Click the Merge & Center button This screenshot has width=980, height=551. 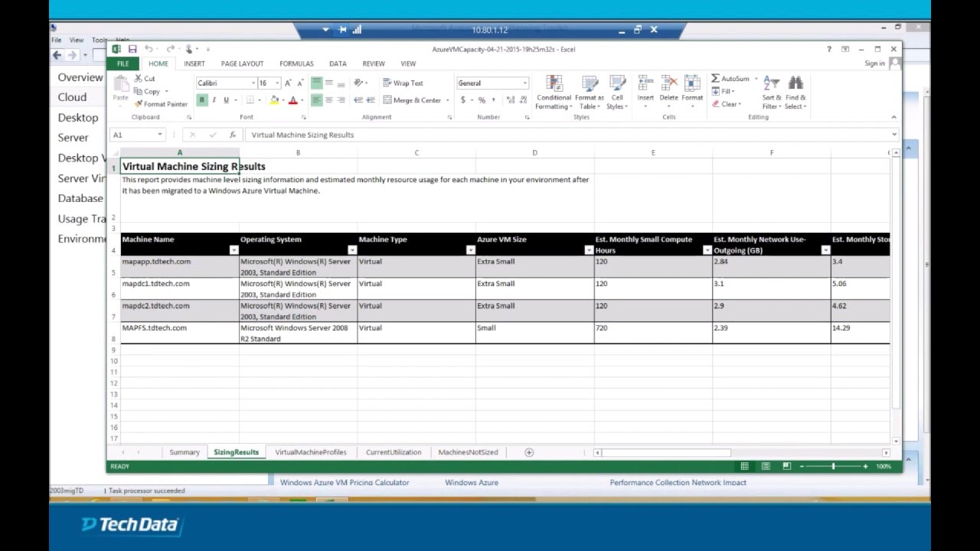412,100
